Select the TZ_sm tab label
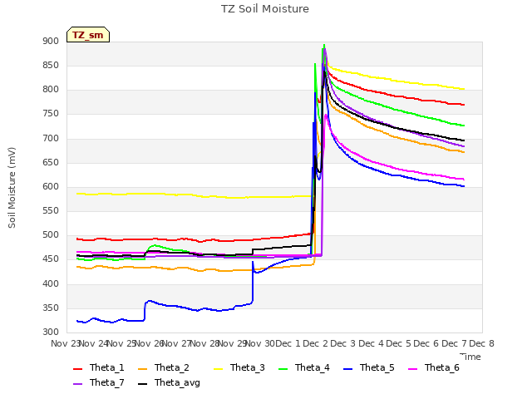This screenshot has width=532, height=399. point(88,35)
